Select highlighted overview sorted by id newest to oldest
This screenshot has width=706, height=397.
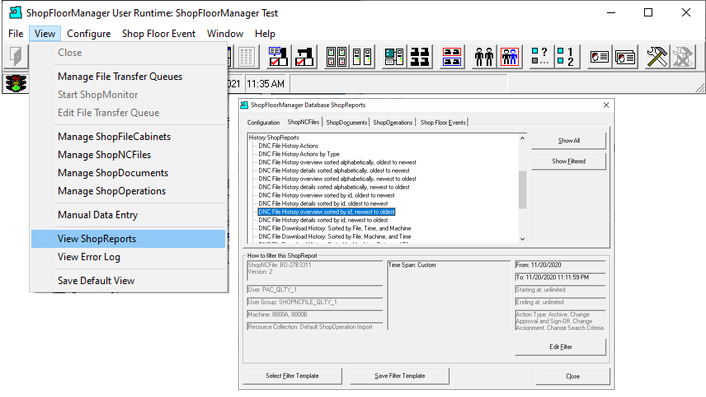326,212
